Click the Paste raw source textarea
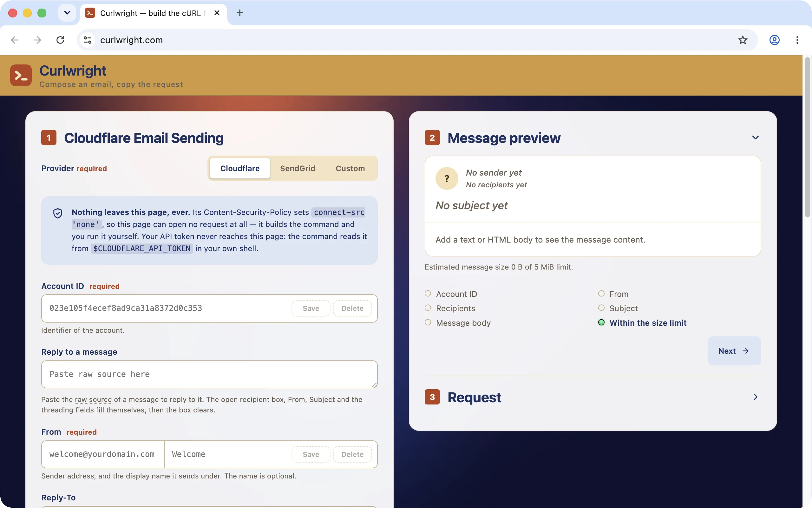 [x=209, y=374]
